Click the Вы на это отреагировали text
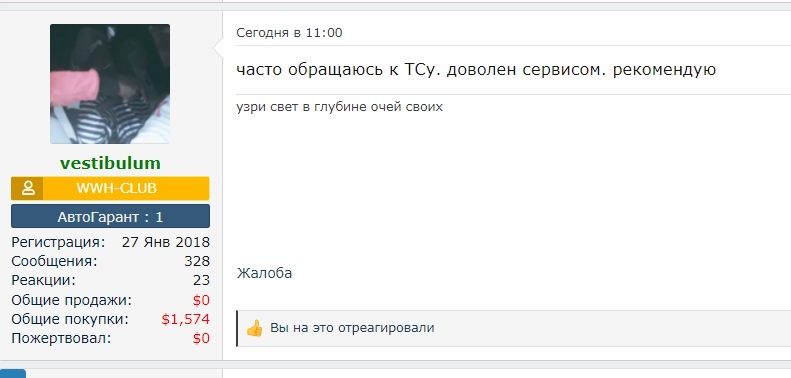 (352, 328)
